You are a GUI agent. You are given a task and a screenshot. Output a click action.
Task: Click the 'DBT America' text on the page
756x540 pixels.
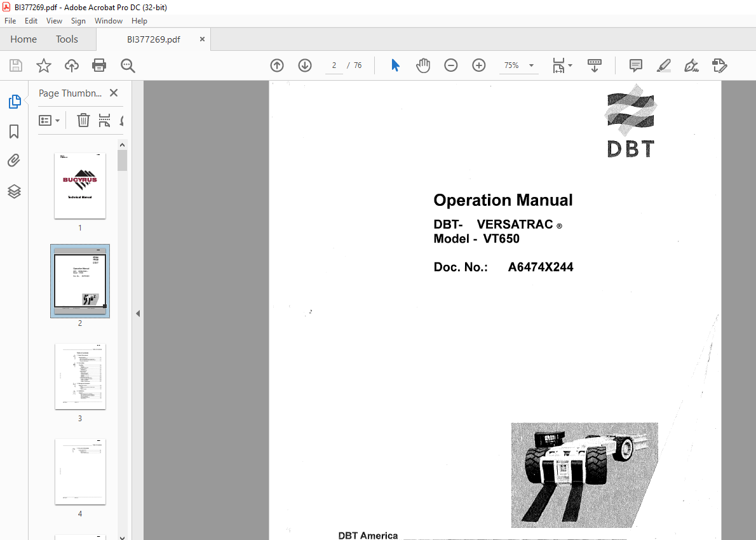pyautogui.click(x=368, y=535)
